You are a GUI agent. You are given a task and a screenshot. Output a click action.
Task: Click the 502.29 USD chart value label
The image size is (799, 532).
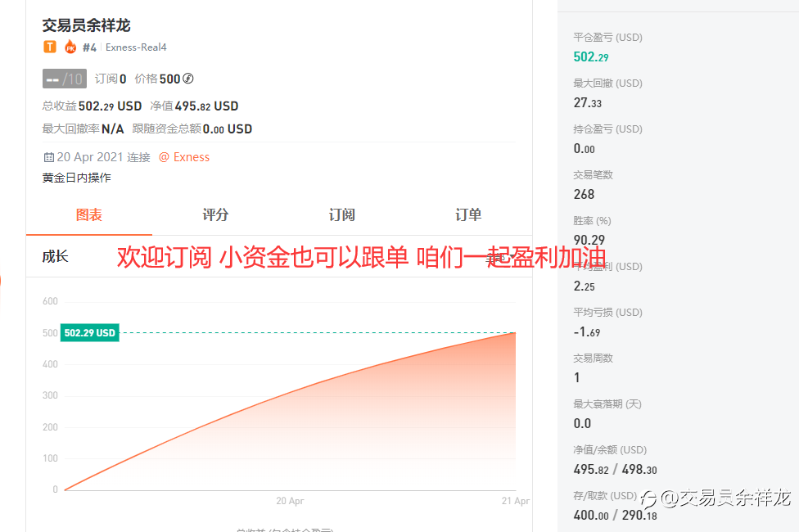point(90,333)
